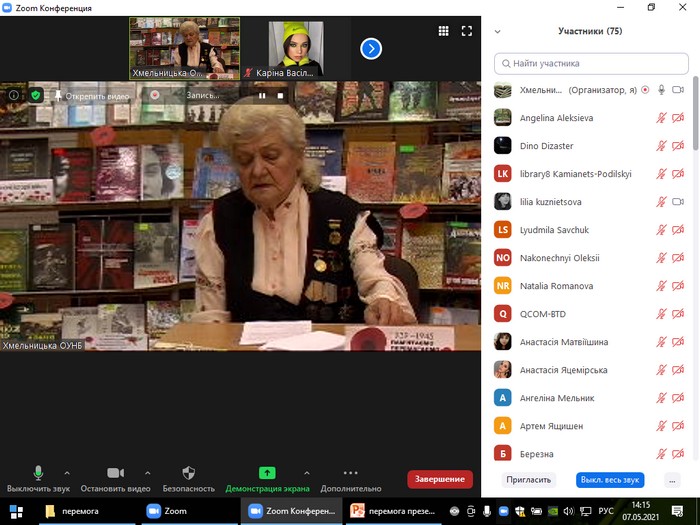
Task: Expand share screen options arrow
Action: [x=306, y=473]
